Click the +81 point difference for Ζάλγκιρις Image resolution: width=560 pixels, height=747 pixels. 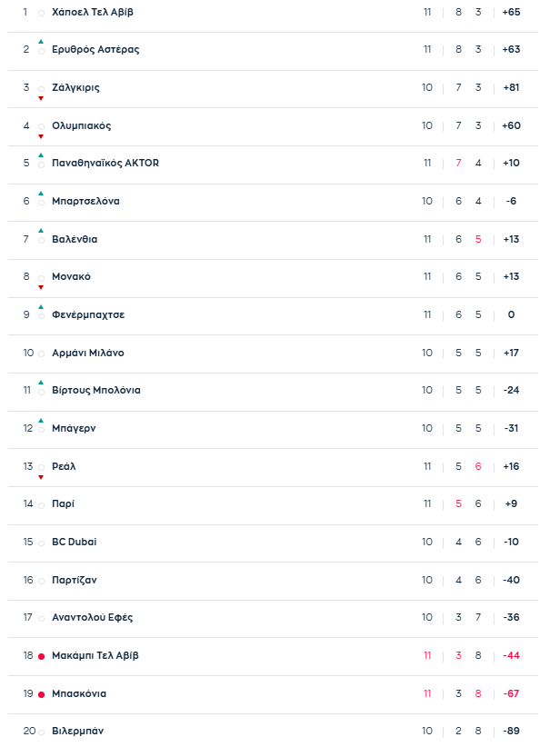511,87
